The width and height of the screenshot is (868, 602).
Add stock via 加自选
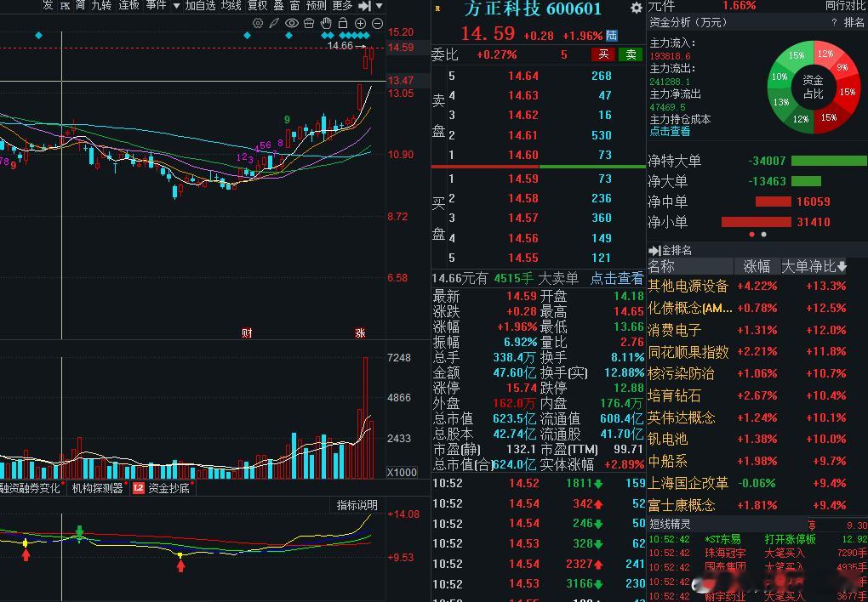coord(200,6)
